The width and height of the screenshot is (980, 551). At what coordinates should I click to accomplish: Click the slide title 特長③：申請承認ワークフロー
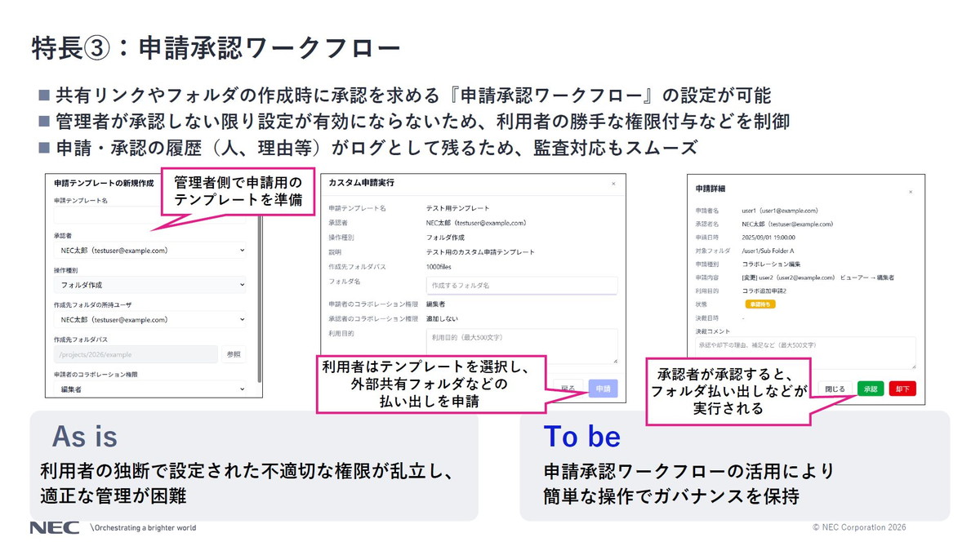[216, 47]
